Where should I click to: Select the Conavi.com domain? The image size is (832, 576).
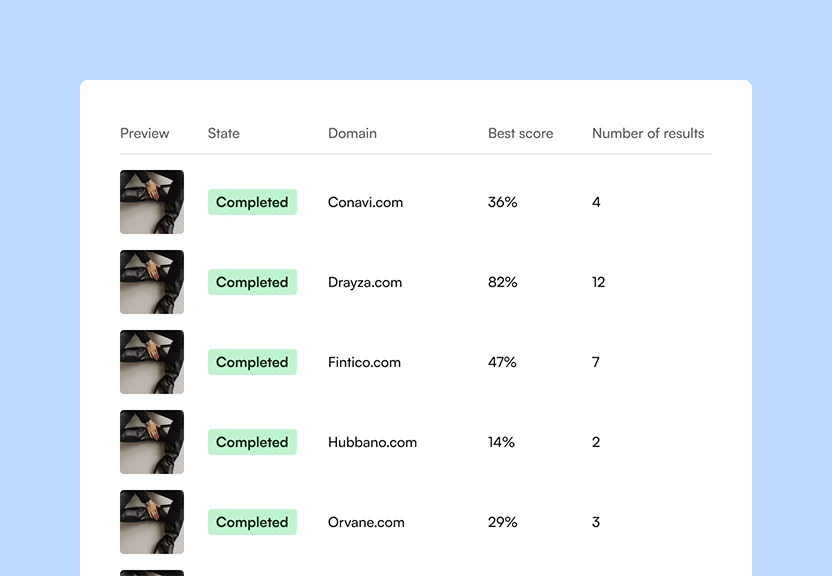tap(365, 202)
